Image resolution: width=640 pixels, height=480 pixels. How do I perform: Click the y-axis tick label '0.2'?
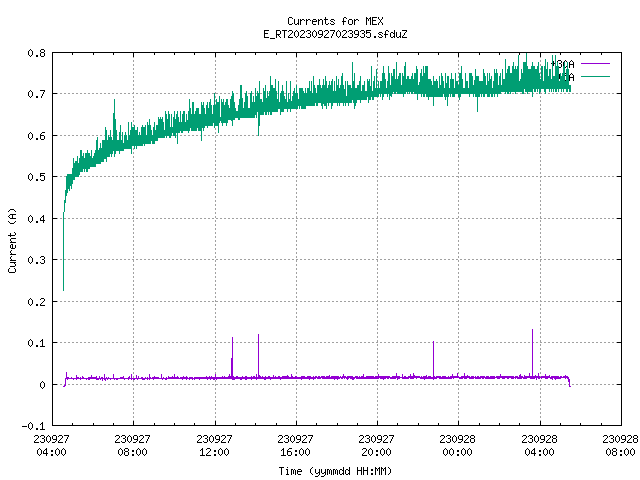pos(36,302)
